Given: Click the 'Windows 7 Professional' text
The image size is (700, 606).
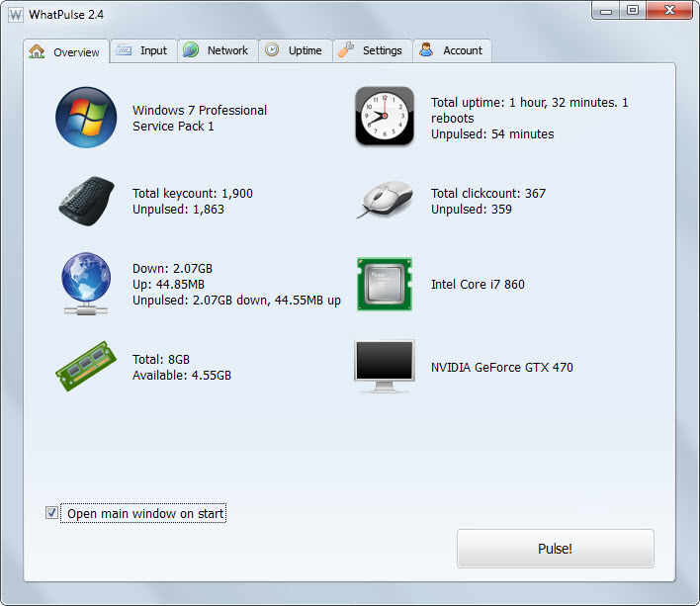Looking at the screenshot, I should click(200, 110).
